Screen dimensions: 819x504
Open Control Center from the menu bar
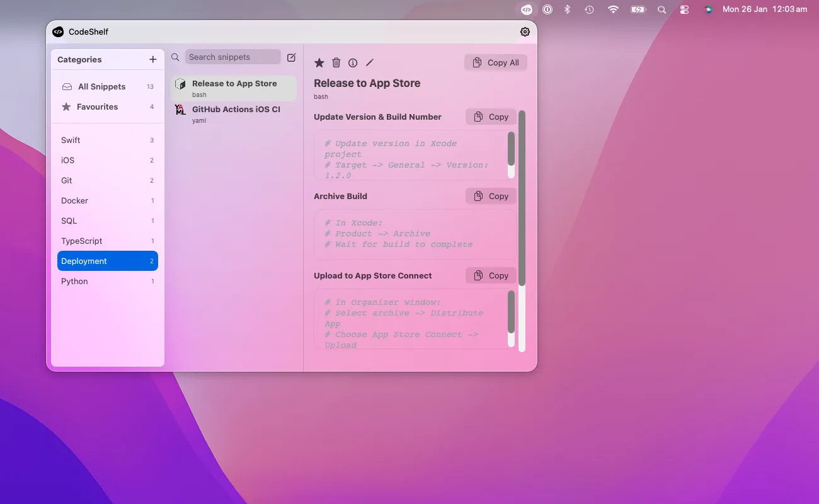pos(684,9)
